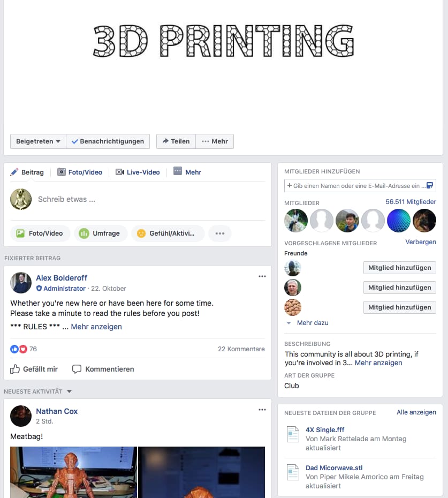448x498 pixels.
Task: Click Kommentieren on pinned post
Action: pos(103,369)
